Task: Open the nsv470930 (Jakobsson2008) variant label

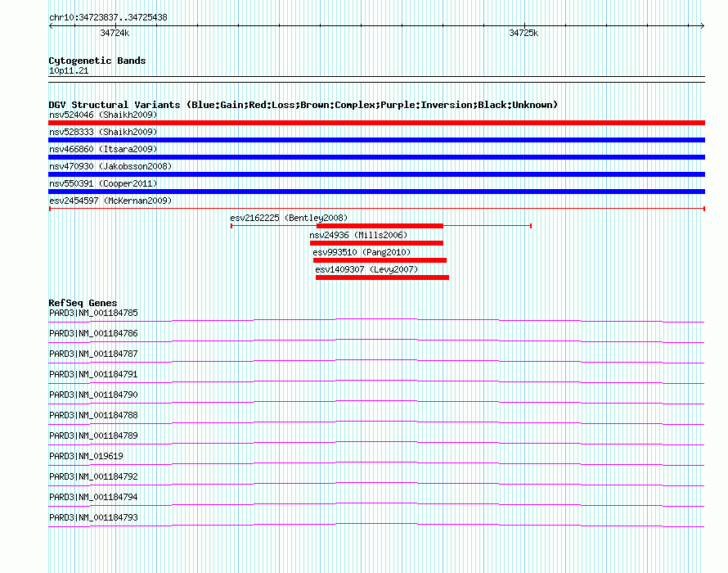Action: [x=110, y=166]
